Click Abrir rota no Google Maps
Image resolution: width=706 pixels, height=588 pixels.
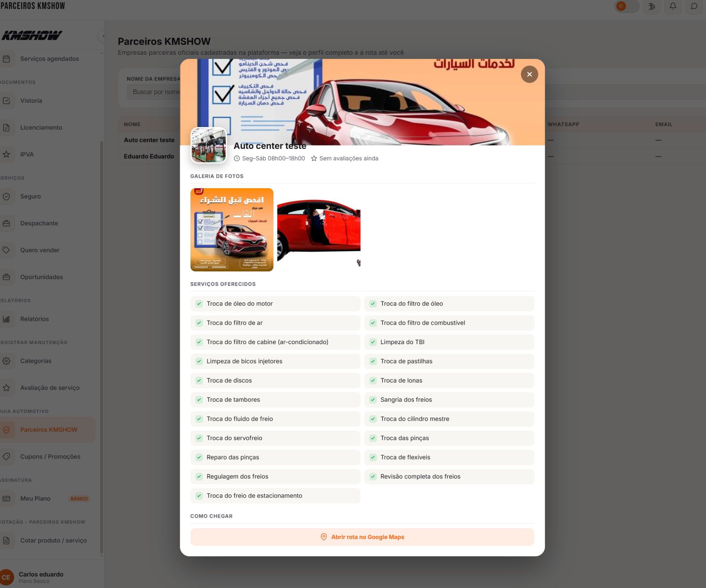pos(362,537)
